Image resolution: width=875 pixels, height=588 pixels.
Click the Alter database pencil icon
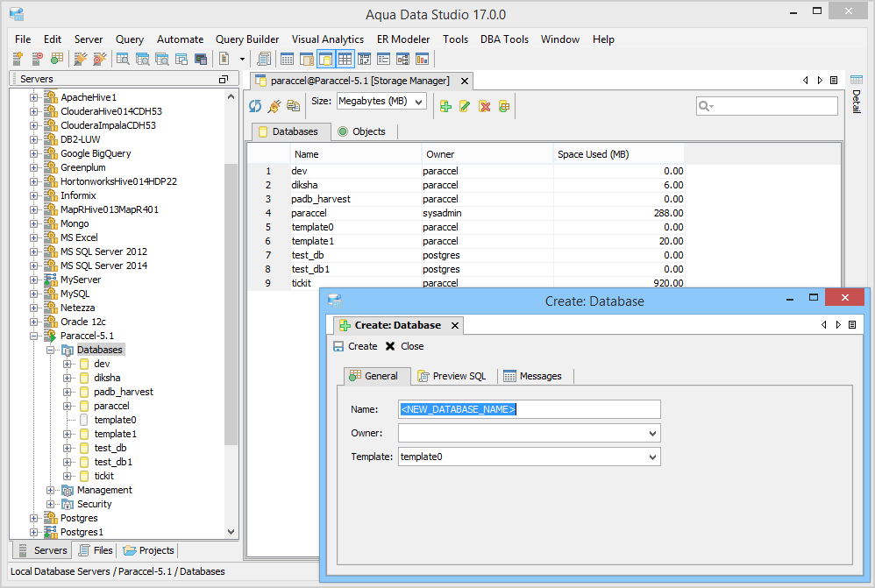pyautogui.click(x=465, y=106)
